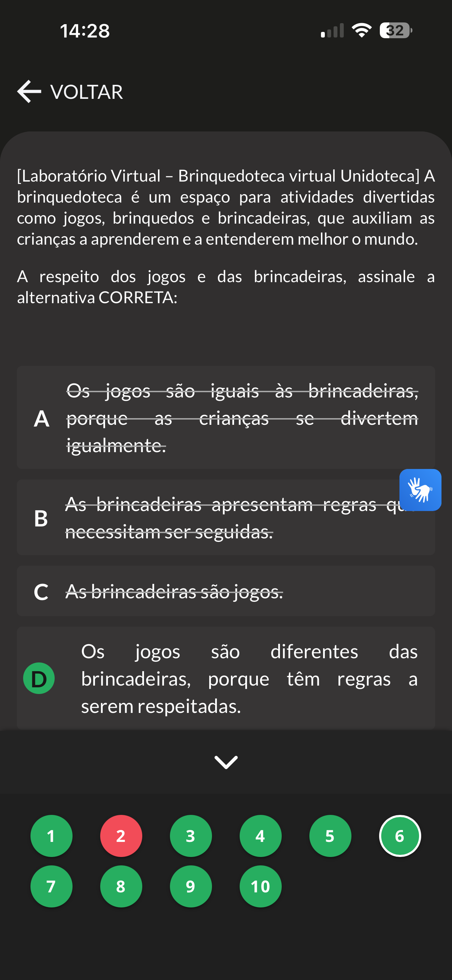The width and height of the screenshot is (452, 980).
Task: Jump to question 10
Action: pyautogui.click(x=261, y=886)
